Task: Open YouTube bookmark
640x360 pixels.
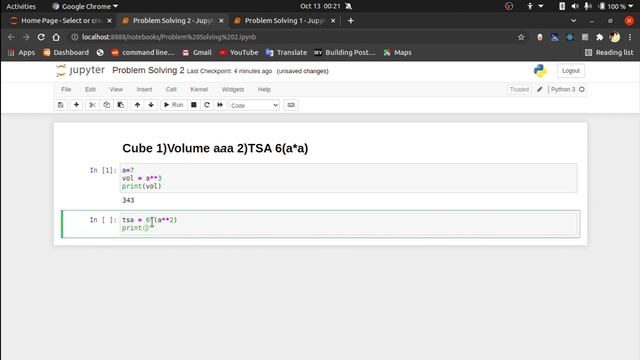Action: (239, 52)
